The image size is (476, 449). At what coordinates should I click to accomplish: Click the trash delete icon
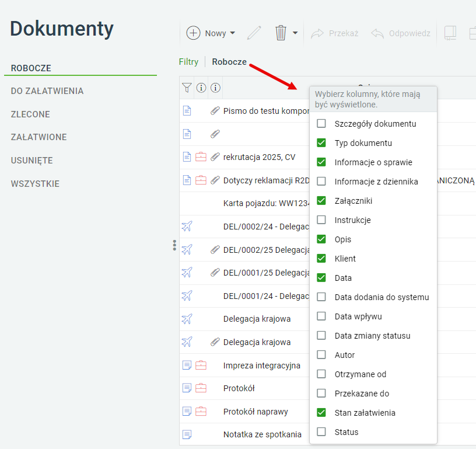(281, 33)
